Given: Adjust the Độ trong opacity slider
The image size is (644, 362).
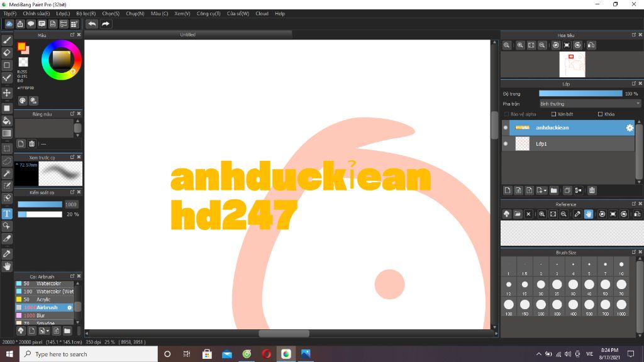Looking at the screenshot, I should point(580,94).
